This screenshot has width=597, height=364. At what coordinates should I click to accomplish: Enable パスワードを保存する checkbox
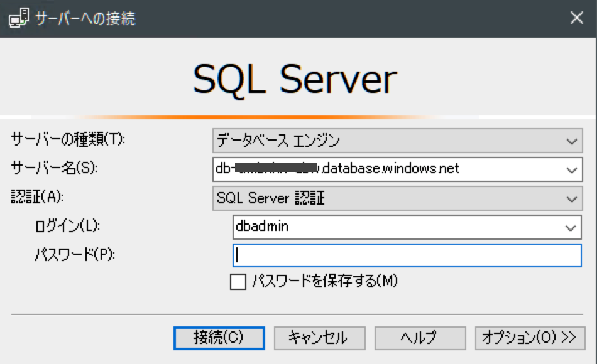[x=238, y=282]
